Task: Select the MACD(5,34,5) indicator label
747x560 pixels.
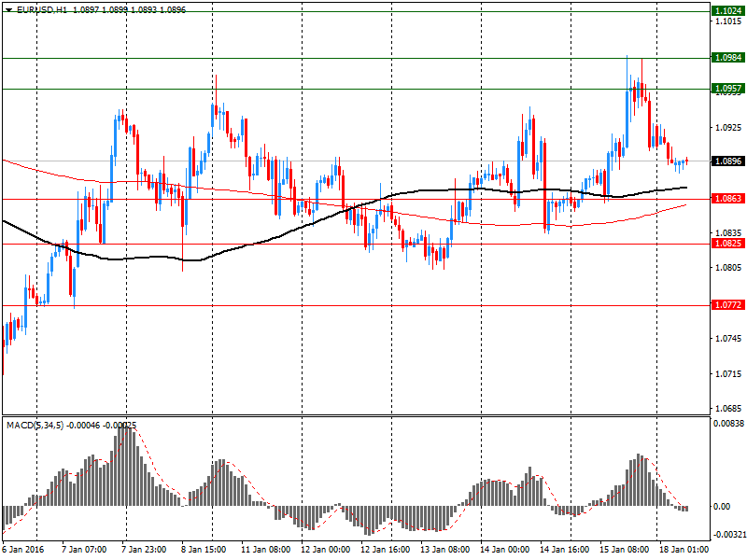Action: point(35,426)
